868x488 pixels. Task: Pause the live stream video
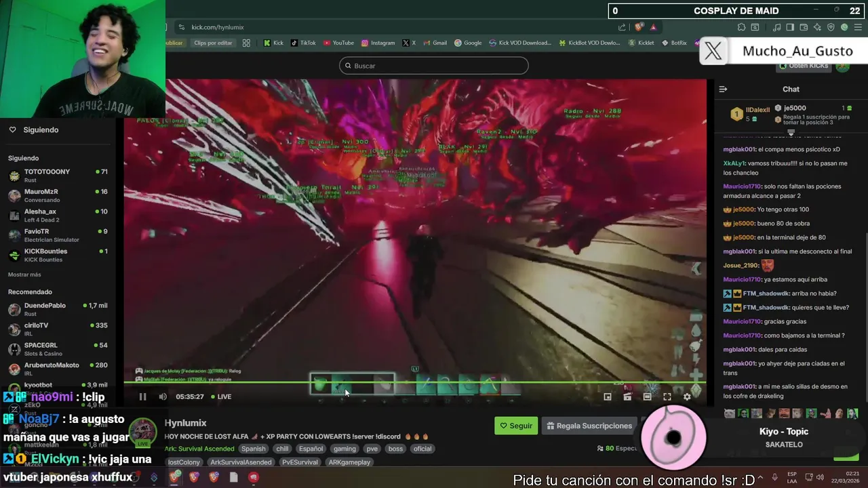click(142, 396)
